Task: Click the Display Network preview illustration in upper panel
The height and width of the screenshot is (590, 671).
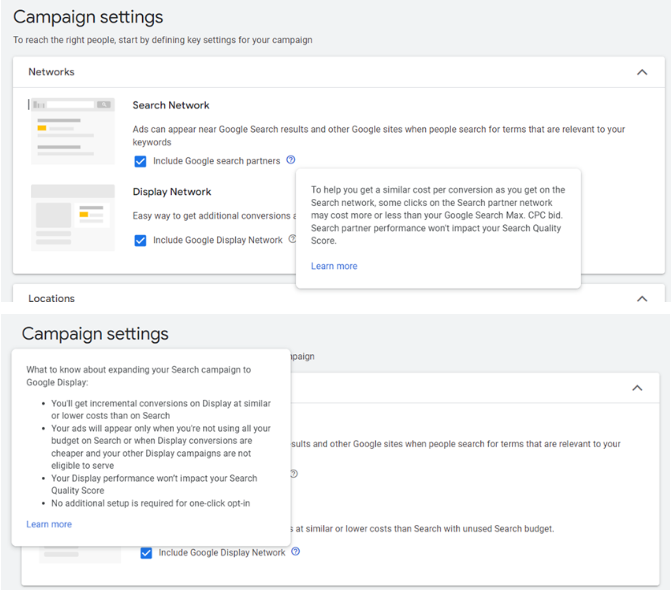Action: [x=72, y=216]
